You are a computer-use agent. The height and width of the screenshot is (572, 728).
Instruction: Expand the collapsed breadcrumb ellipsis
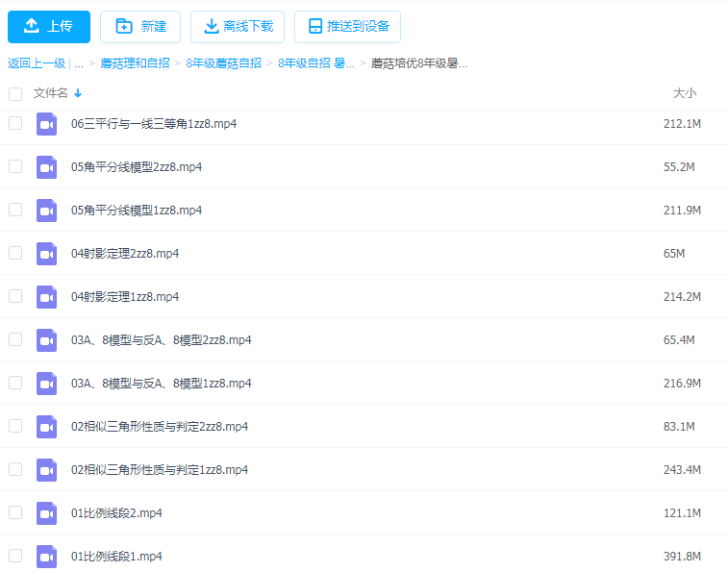point(77,63)
